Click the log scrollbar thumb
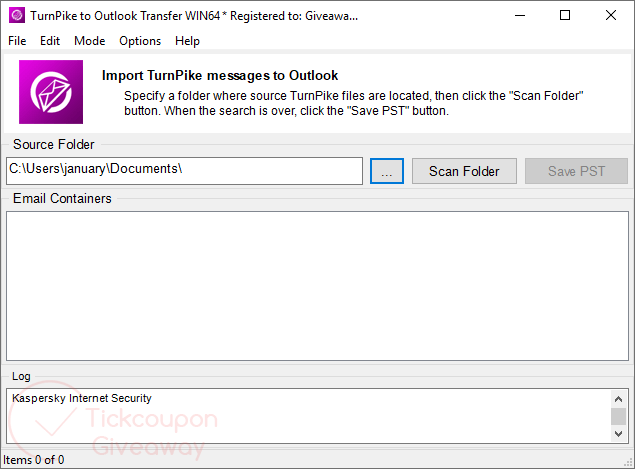635x469 pixels. 618,416
